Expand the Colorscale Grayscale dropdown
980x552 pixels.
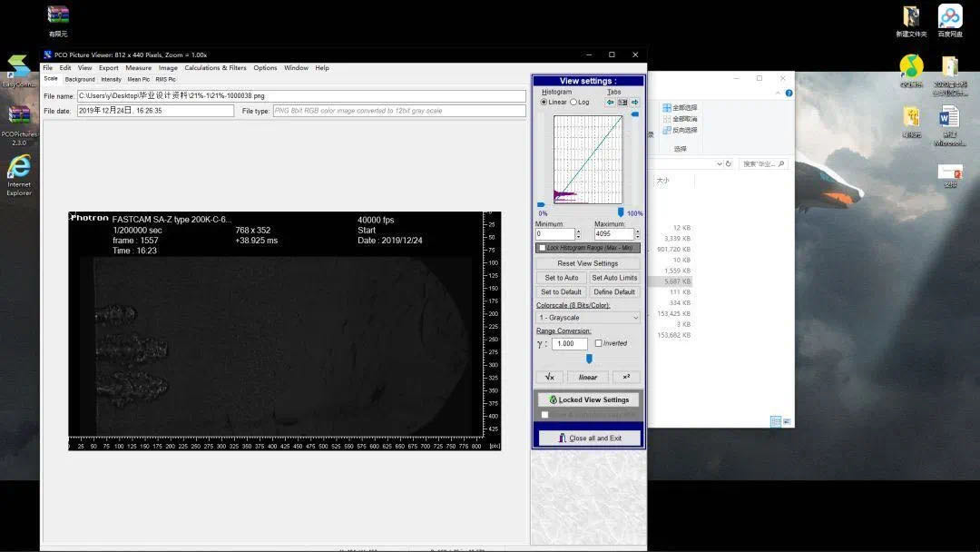tap(634, 318)
